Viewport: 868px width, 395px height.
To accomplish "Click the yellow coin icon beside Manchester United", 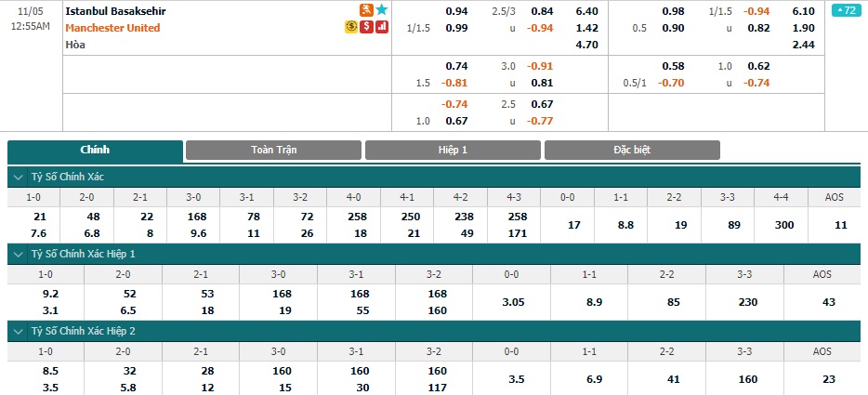I will 351,27.
